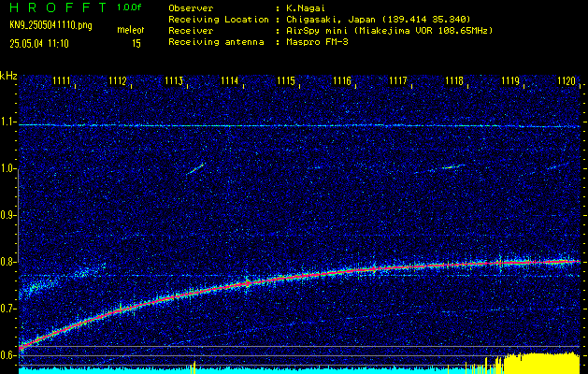
Task: Click the 0.9 kHz axis label
Action: (x=8, y=215)
